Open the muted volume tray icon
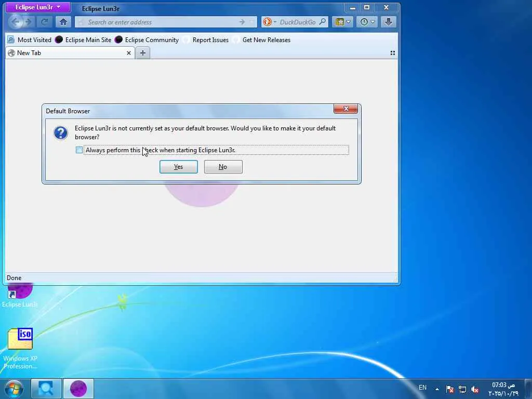This screenshot has height=399, width=532. 475,389
